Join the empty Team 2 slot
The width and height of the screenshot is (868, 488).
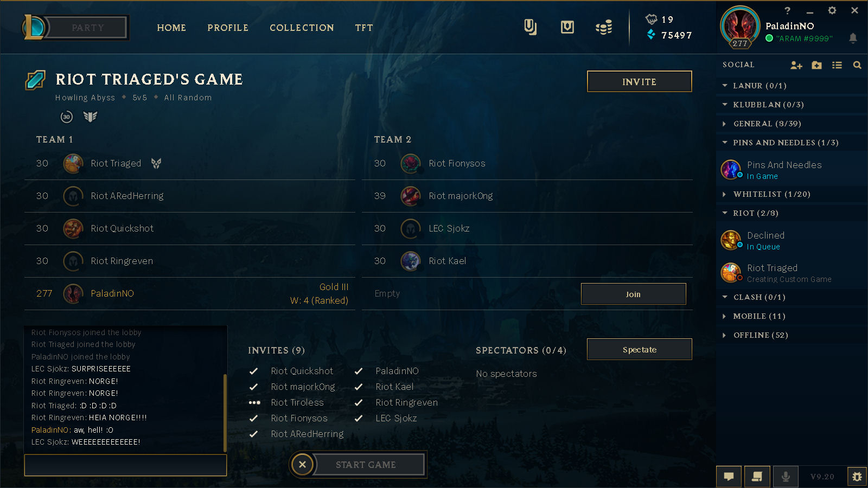coord(633,294)
